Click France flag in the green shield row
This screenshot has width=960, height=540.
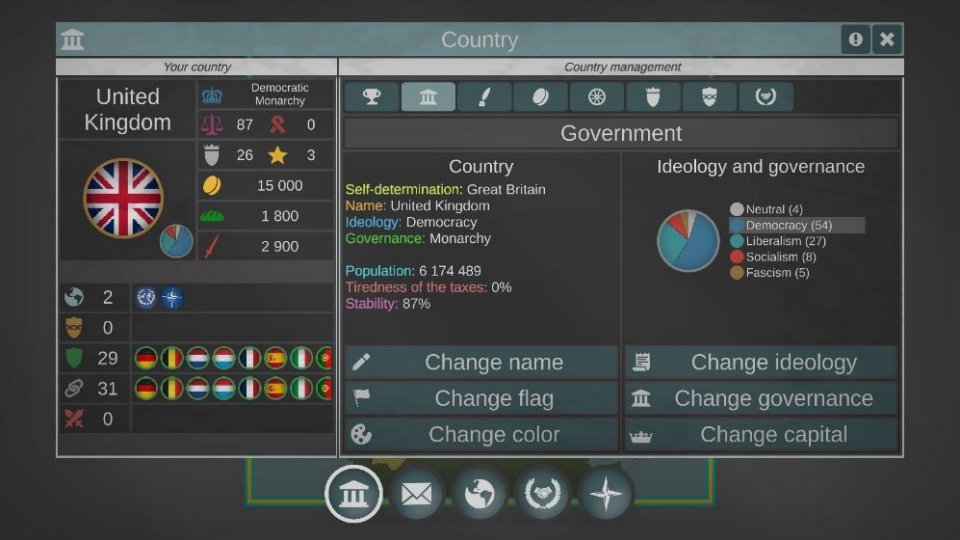(x=249, y=358)
